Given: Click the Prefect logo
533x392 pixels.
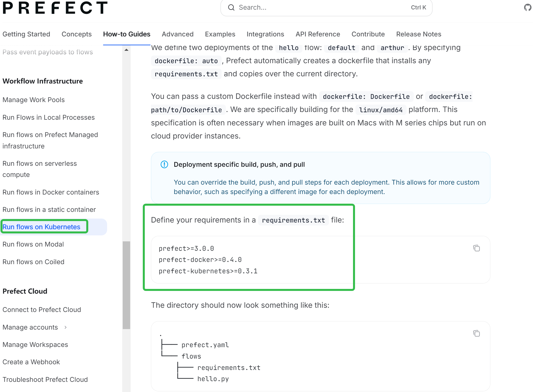Looking at the screenshot, I should pyautogui.click(x=55, y=7).
